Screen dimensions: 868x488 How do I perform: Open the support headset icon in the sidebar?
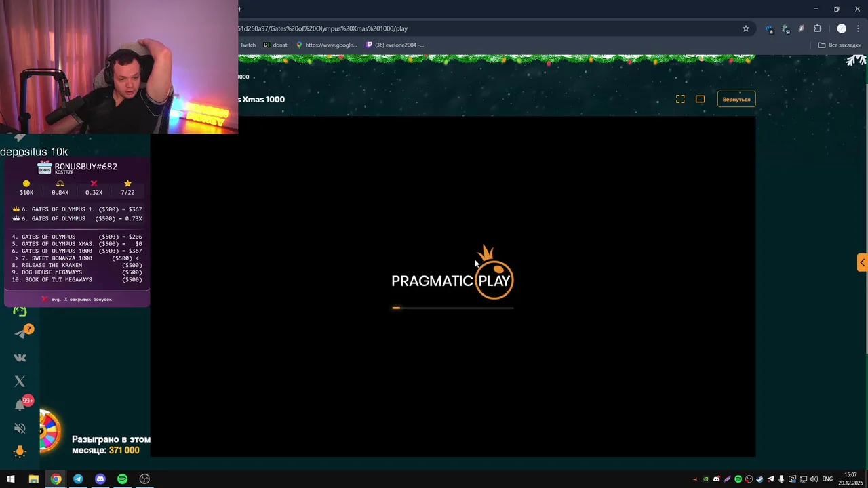pyautogui.click(x=20, y=311)
